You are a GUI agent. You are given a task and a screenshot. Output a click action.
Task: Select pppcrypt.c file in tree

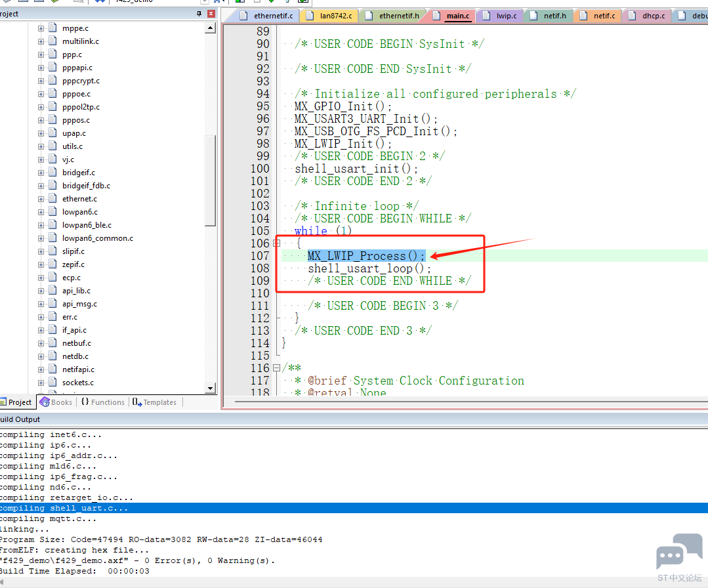coord(81,81)
